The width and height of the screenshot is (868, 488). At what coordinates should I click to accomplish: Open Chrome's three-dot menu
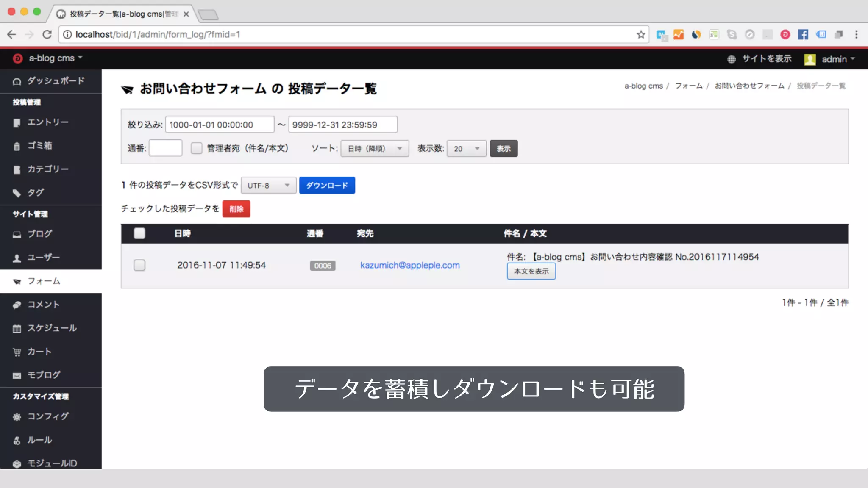click(857, 34)
